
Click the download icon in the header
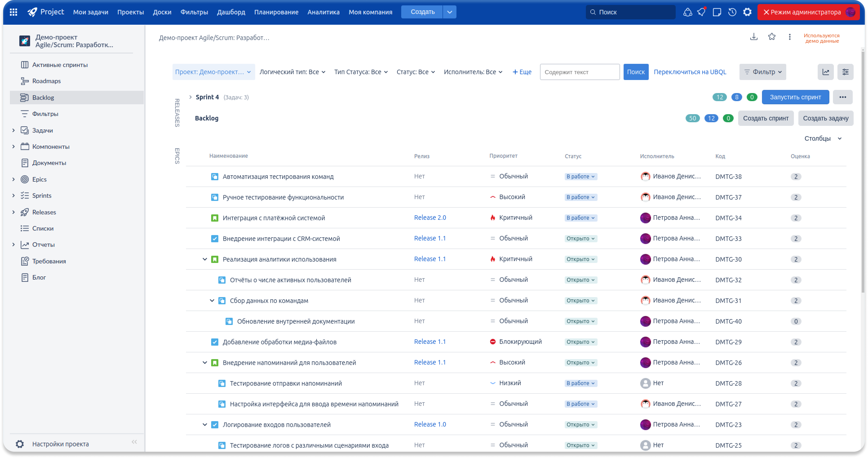coord(753,37)
